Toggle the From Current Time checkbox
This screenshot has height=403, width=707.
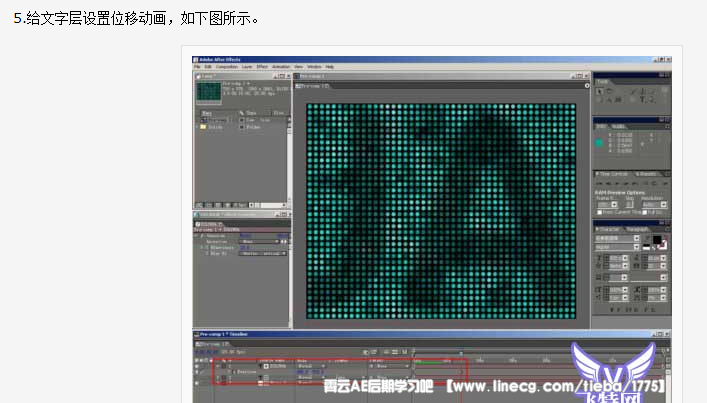(599, 212)
